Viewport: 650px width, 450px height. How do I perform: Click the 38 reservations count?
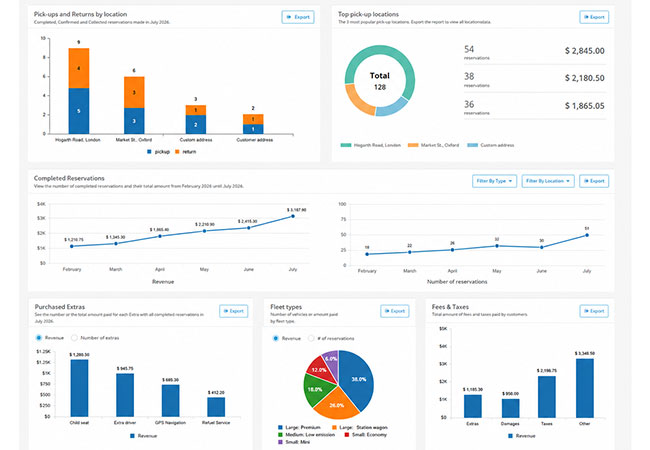click(469, 77)
